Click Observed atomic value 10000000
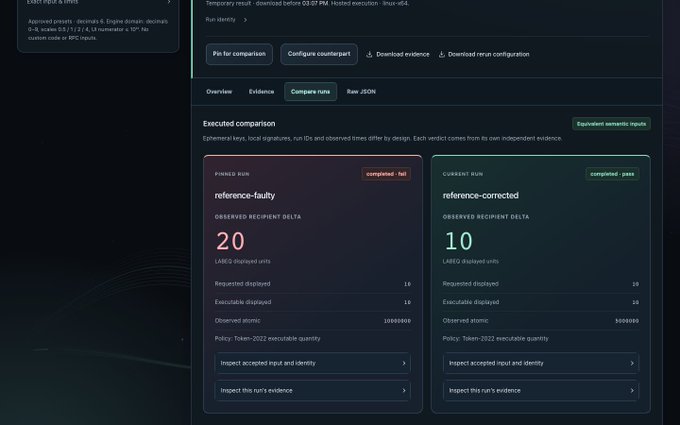Viewport: 680px width, 425px height. (x=397, y=321)
